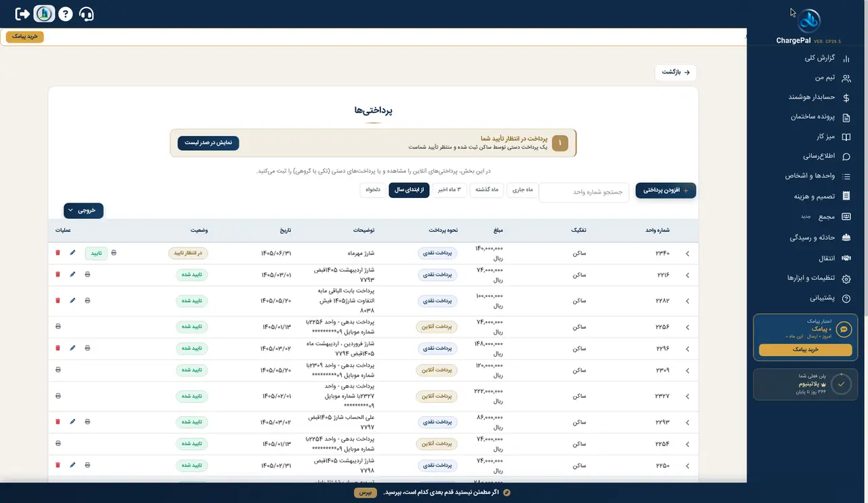Select the ماه جاری period filter
Screen dimensions: 868x503
[x=521, y=190]
